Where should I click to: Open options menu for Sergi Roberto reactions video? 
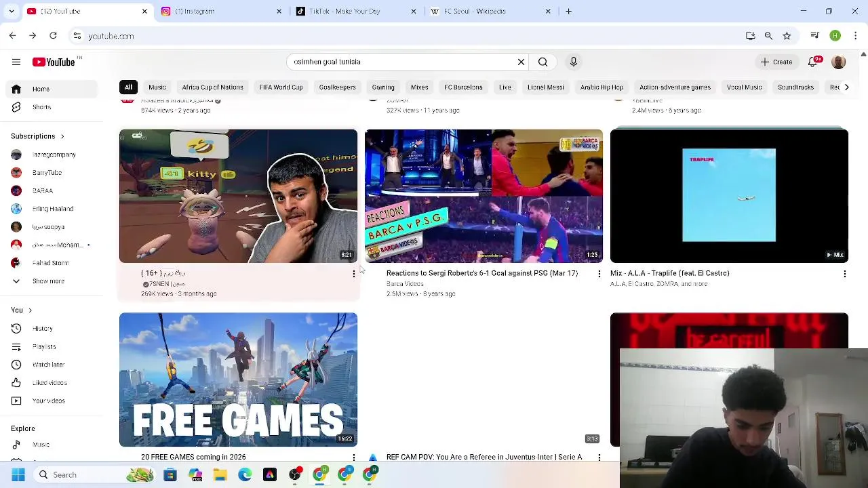pos(599,274)
